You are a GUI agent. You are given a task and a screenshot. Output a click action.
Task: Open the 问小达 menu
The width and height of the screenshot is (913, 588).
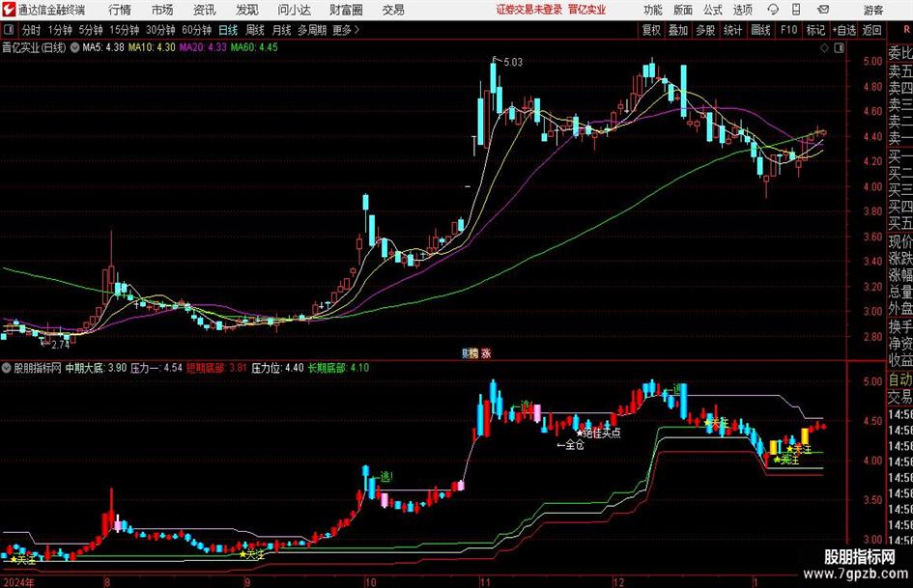coord(294,10)
